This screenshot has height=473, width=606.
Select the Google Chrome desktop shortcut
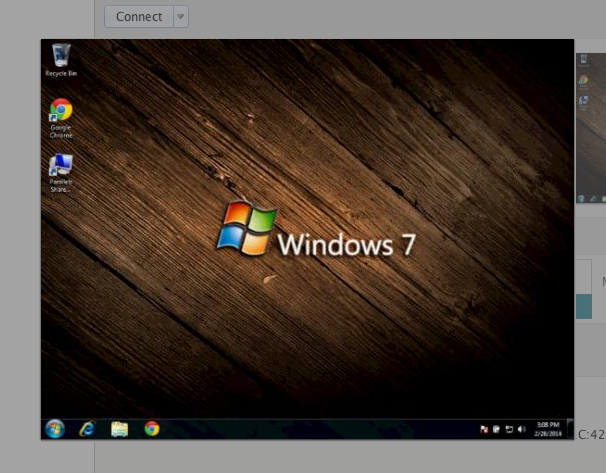point(61,118)
